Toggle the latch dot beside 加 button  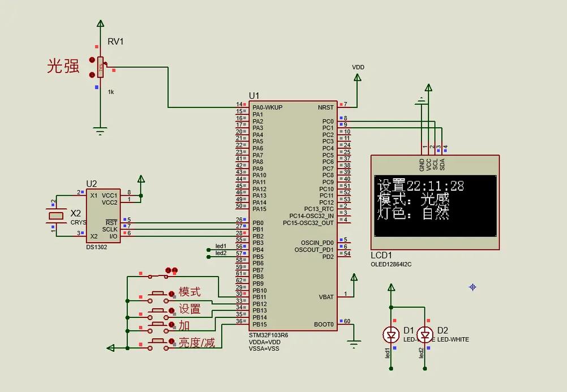click(171, 325)
